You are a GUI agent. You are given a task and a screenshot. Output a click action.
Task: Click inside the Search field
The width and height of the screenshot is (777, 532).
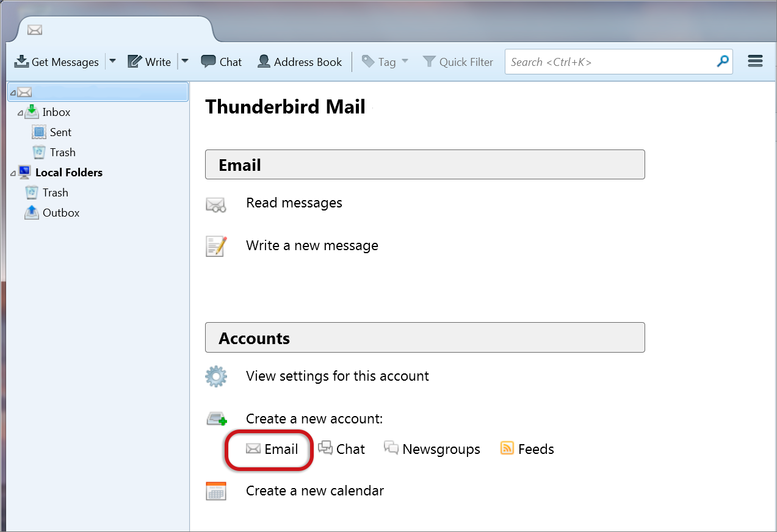pyautogui.click(x=610, y=61)
